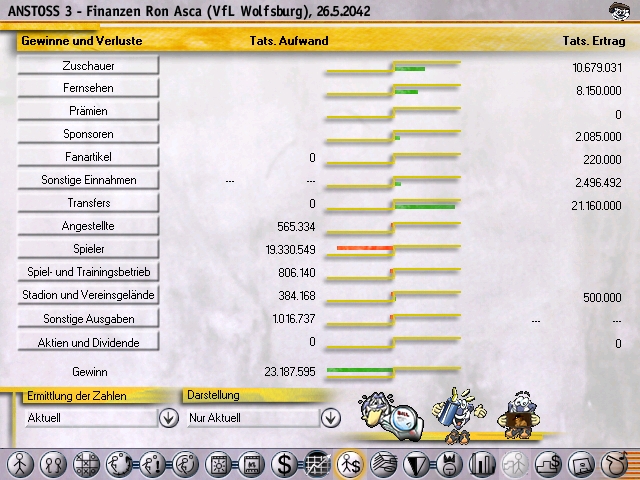
Task: Click the running player exclamation mark icon
Action: click(152, 464)
